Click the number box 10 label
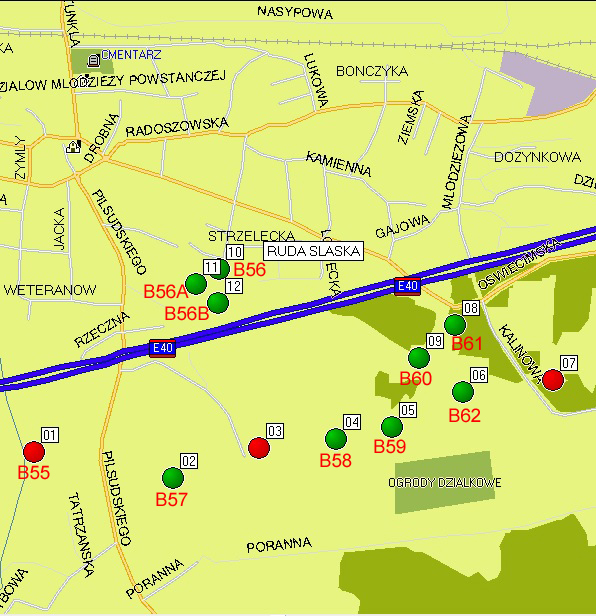 click(235, 252)
